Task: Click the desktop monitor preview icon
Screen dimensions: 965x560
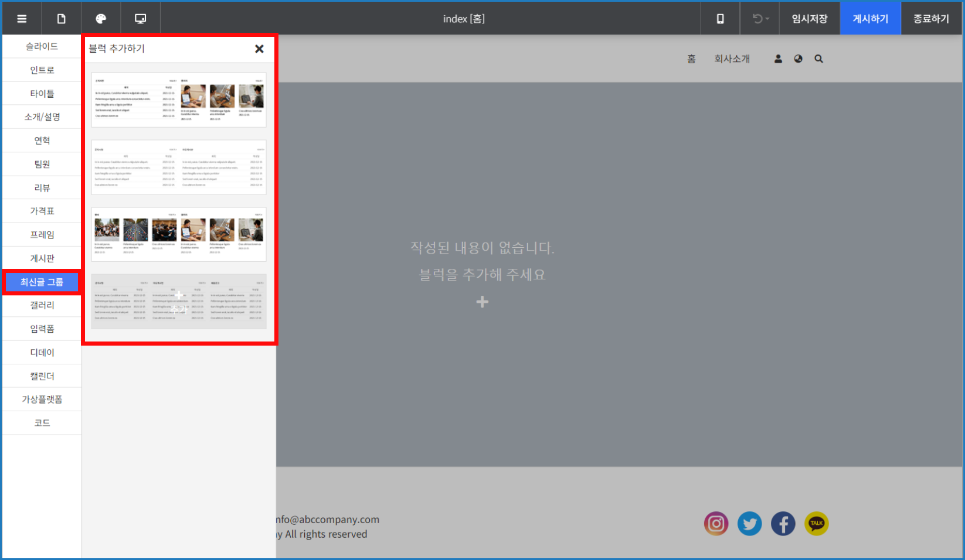Action: point(141,19)
